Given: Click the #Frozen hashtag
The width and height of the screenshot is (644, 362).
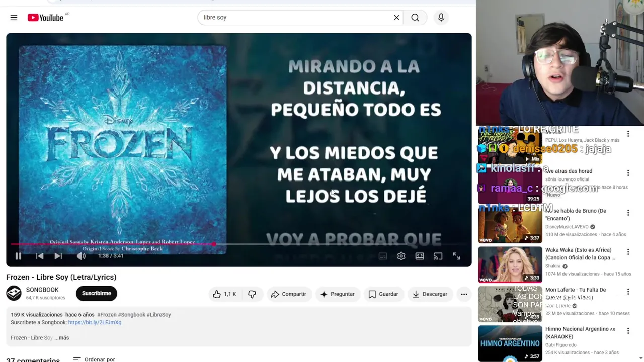Looking at the screenshot, I should point(107,315).
